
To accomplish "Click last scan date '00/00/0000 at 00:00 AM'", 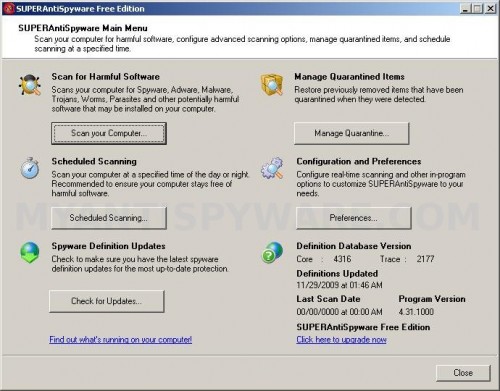I will click(339, 312).
